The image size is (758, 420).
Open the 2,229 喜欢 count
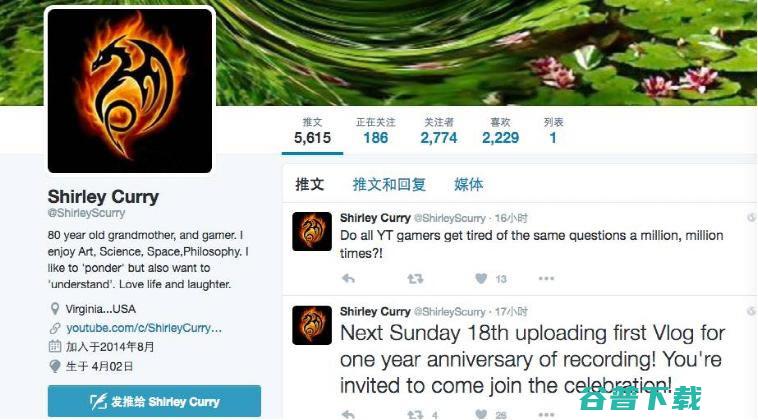tap(500, 131)
